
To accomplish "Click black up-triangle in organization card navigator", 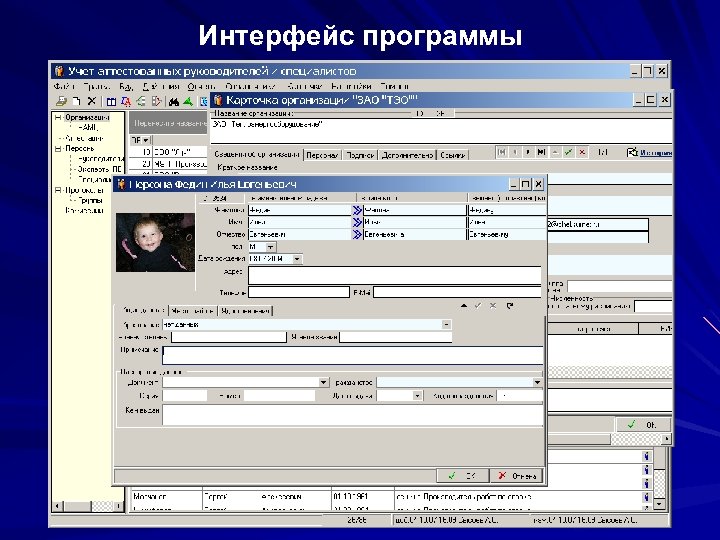I will coord(555,152).
